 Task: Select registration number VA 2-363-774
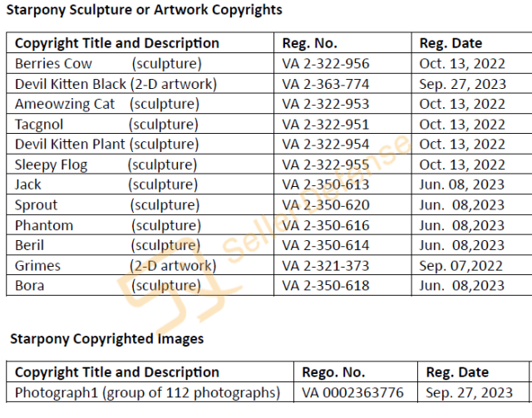(x=326, y=84)
